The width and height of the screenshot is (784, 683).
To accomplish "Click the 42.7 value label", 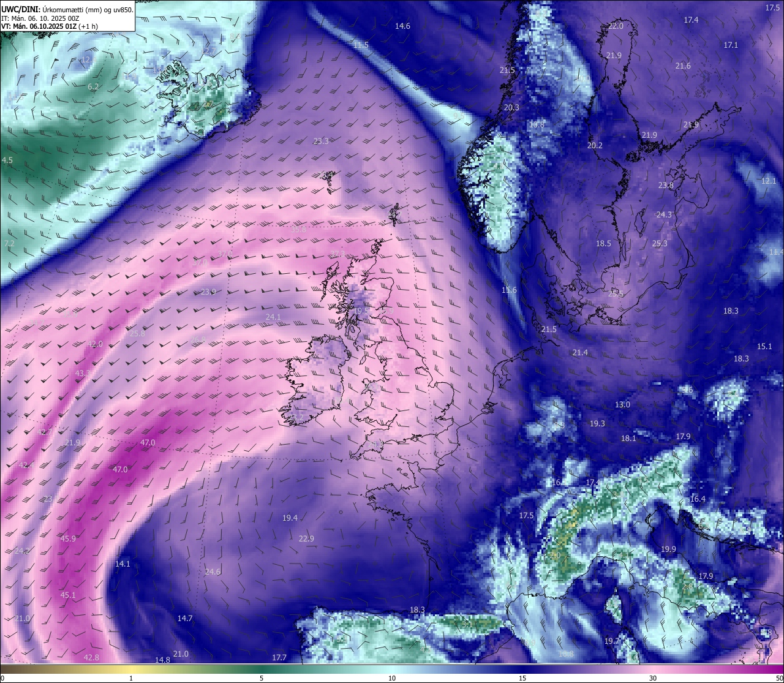I will click(x=45, y=432).
